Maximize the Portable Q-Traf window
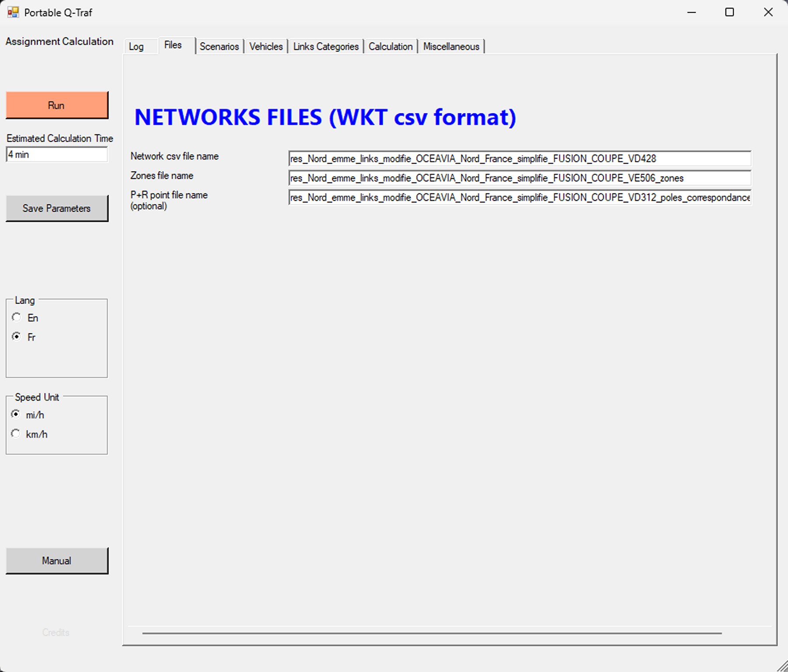The image size is (788, 672). tap(729, 12)
